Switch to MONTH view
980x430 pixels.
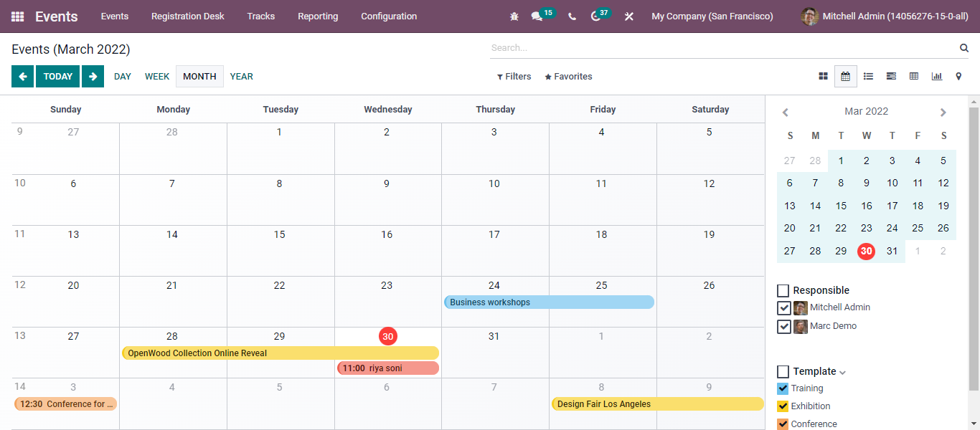[199, 77]
